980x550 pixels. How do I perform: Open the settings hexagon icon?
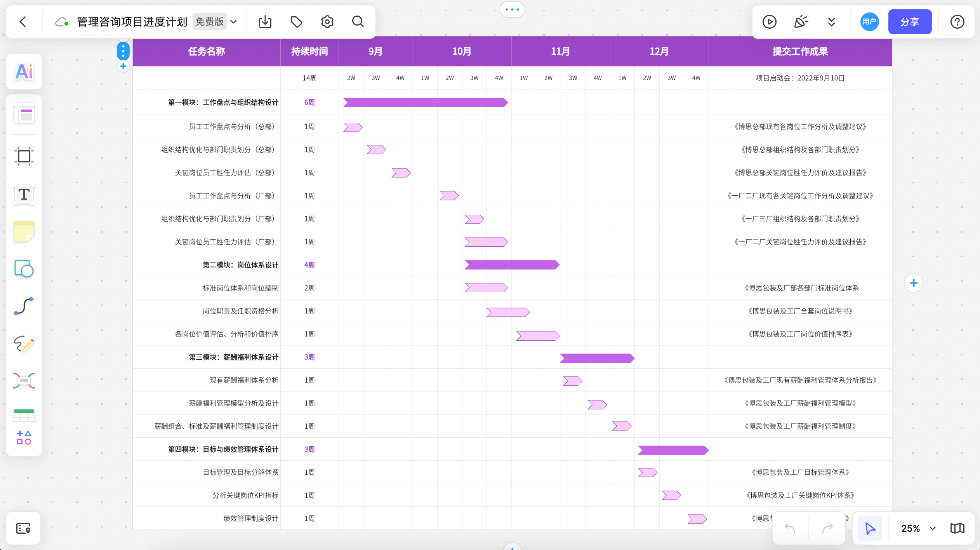click(327, 22)
